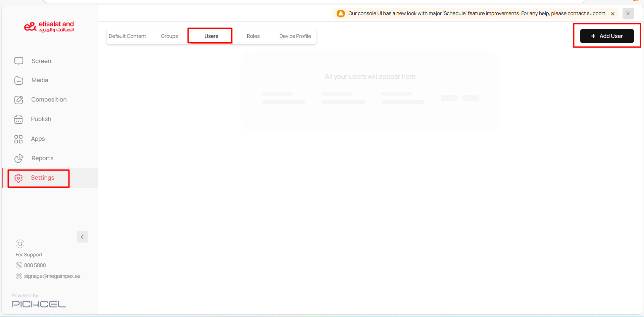644x317 pixels.
Task: Click the Settings gear icon
Action: point(18,178)
